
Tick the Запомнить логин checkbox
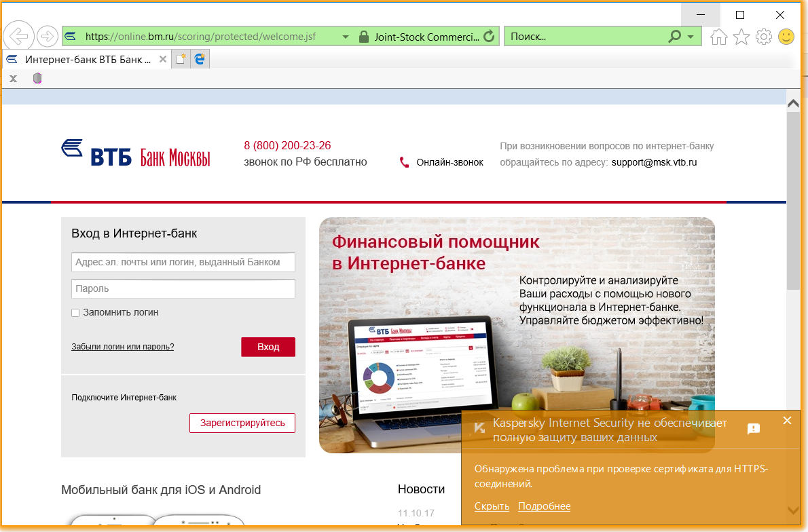coord(75,313)
